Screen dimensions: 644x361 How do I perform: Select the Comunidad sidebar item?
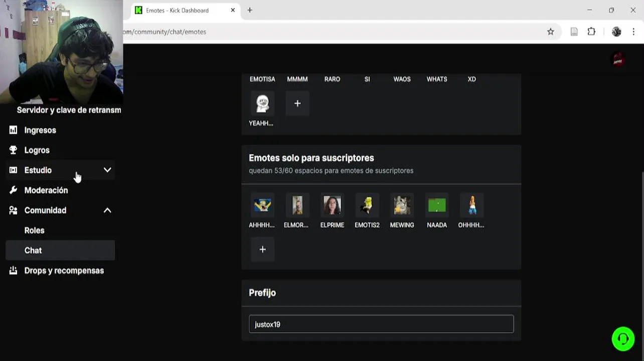(x=60, y=211)
